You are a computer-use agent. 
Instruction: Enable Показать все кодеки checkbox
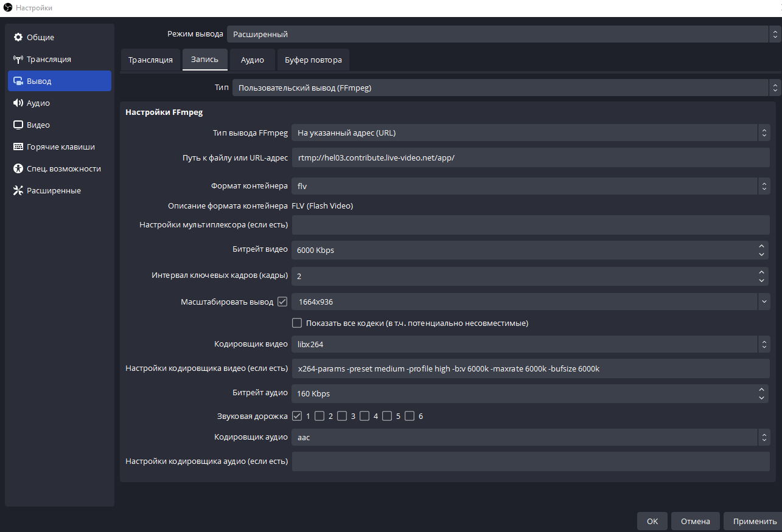[x=297, y=323]
